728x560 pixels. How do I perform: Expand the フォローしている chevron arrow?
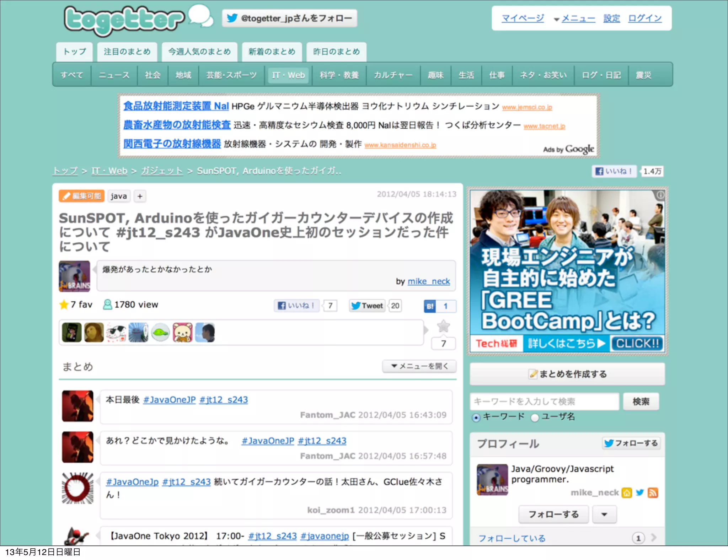pyautogui.click(x=653, y=538)
